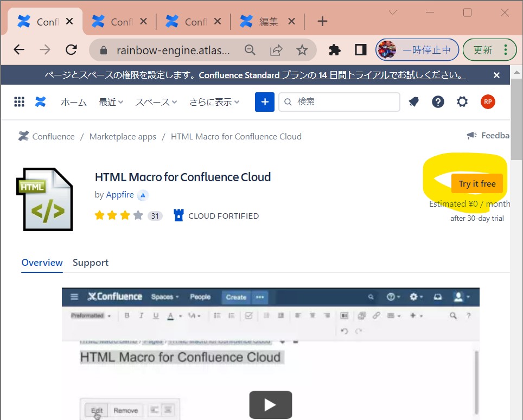Go back to the previous browser page
523x420 pixels.
tap(19, 50)
